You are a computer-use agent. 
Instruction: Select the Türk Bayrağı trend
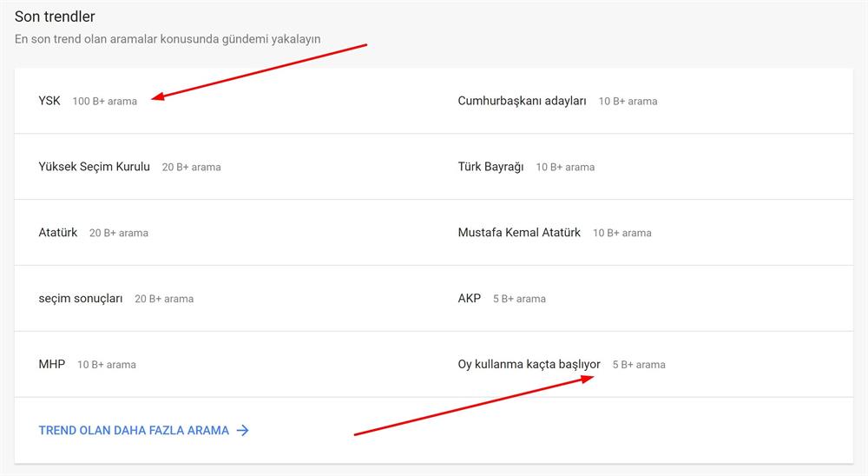point(490,167)
